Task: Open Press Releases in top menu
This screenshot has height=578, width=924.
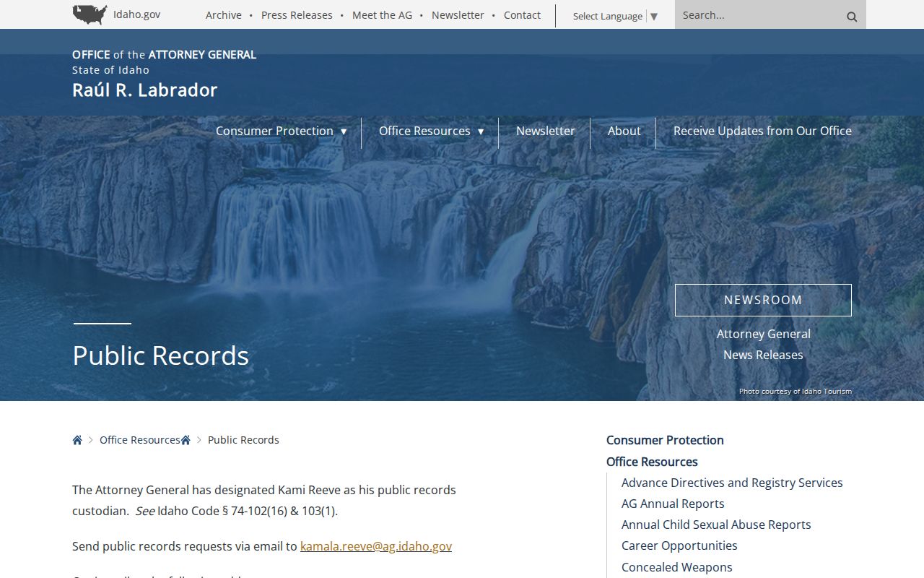Action: click(297, 15)
